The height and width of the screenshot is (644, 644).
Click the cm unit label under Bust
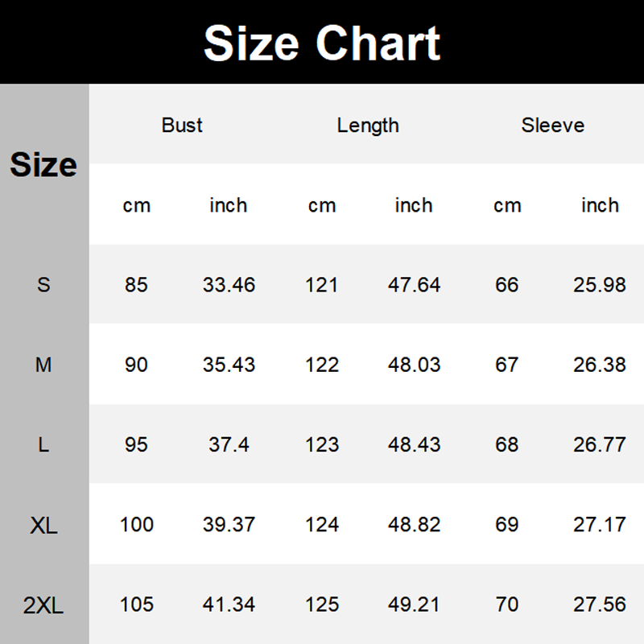[136, 206]
